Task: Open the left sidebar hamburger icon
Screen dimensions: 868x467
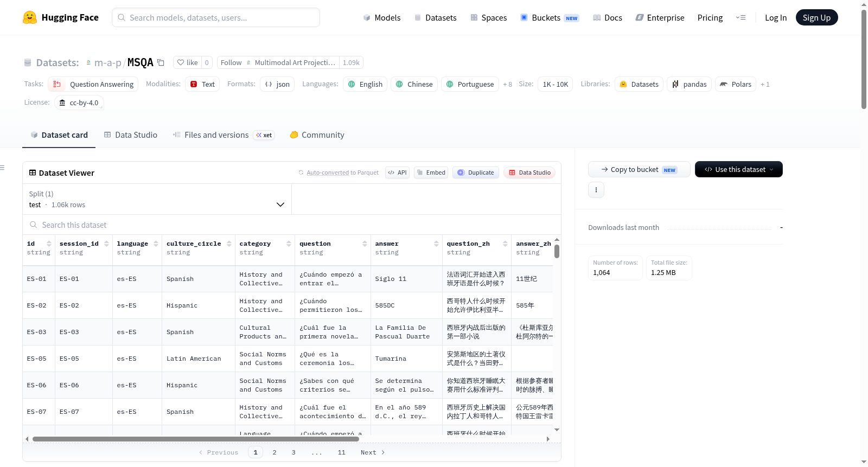Action: 3,168
